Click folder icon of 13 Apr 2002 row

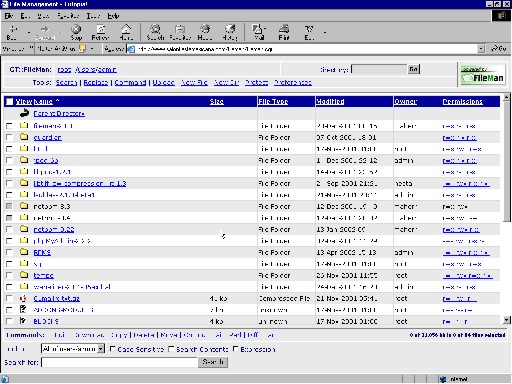[24, 252]
